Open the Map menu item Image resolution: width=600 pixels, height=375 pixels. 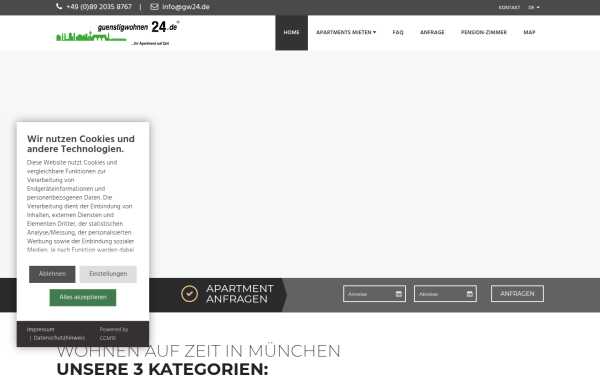[x=529, y=33]
